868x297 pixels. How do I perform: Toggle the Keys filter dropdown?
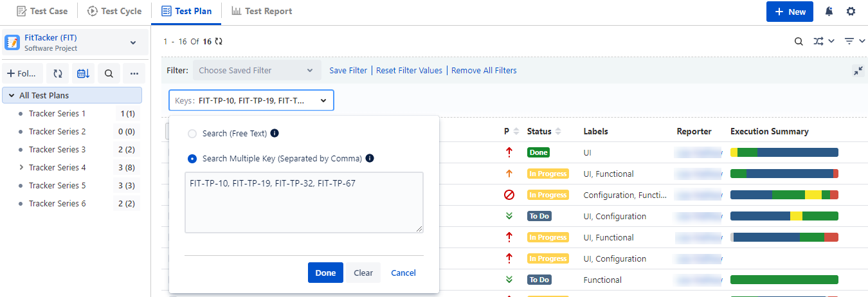[251, 100]
